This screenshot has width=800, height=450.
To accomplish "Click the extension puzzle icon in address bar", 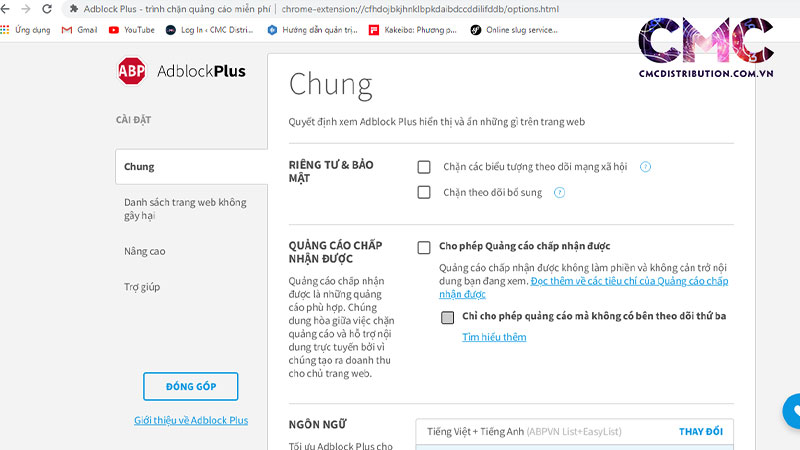I will [x=74, y=9].
